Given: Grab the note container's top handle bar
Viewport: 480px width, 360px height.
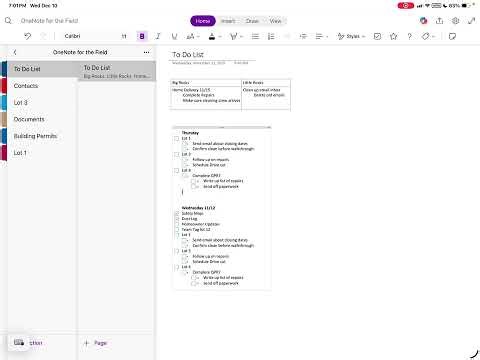Looking at the screenshot, I should point(222,127).
